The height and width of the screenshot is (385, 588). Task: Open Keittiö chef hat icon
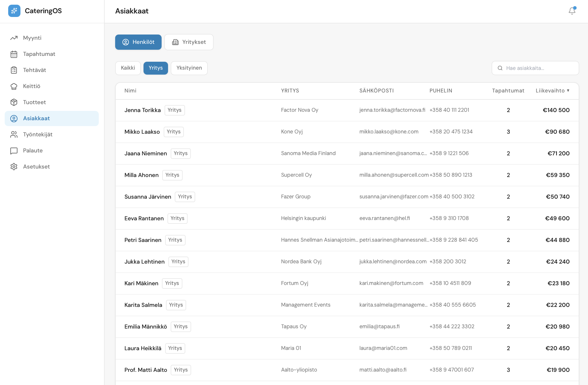pyautogui.click(x=14, y=86)
